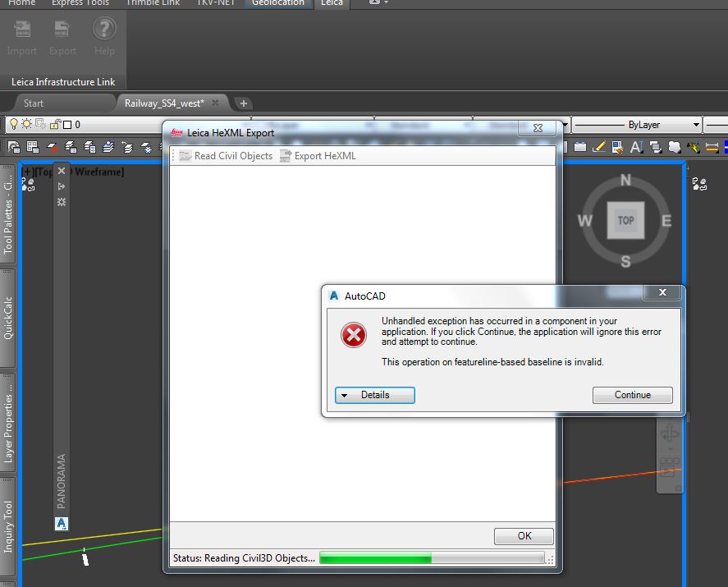Click fourth layer toolbar icon with list
This screenshot has width=728, height=587.
(x=71, y=147)
